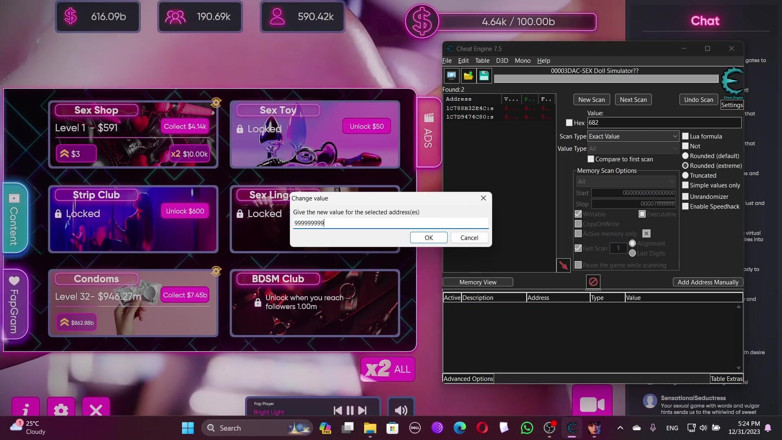This screenshot has width=782, height=440.
Task: Open the memory region All dropdown
Action: [x=626, y=182]
